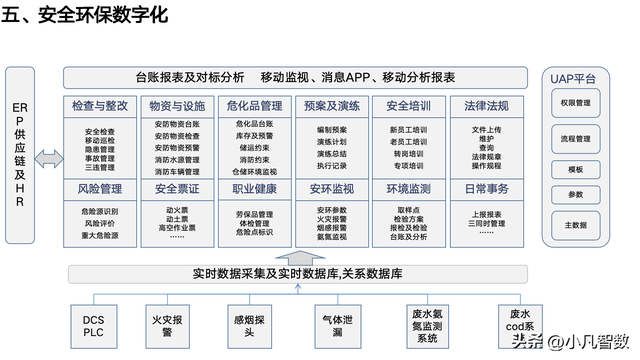Select the 职业健康 module header
640x360 pixels.
pos(255,189)
